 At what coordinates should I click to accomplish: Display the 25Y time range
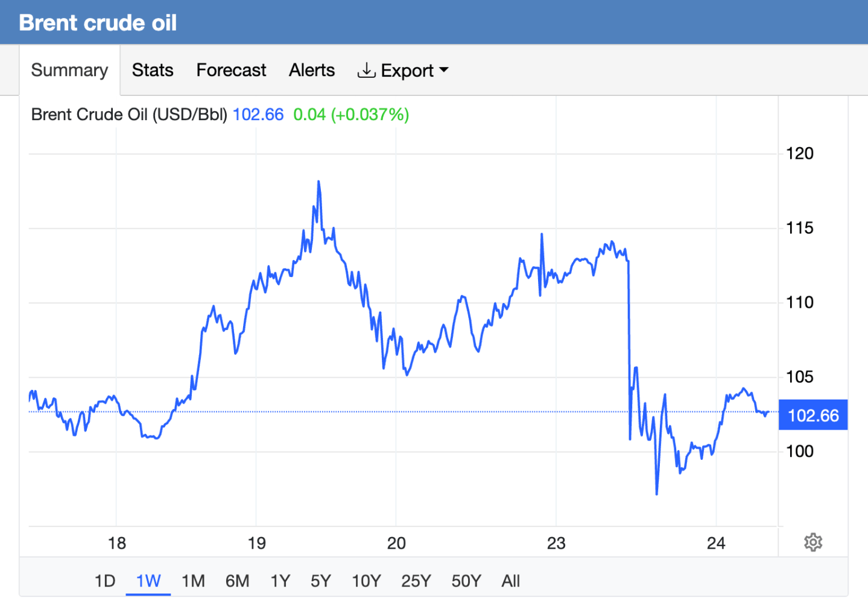(x=416, y=581)
